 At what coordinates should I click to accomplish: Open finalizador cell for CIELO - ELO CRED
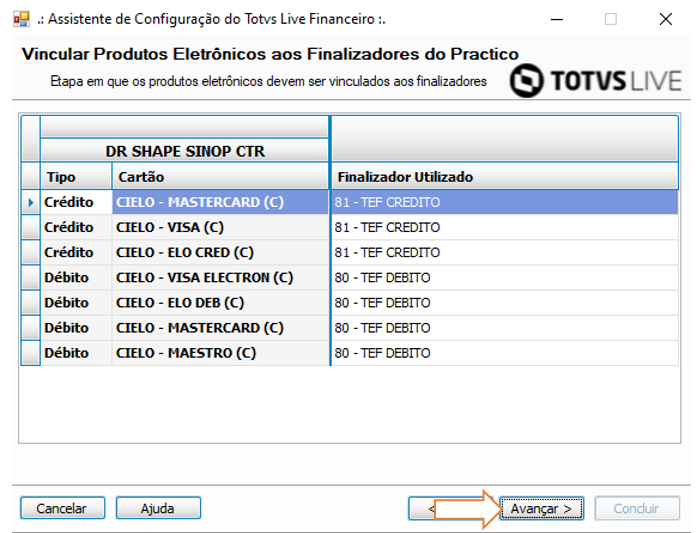(505, 253)
